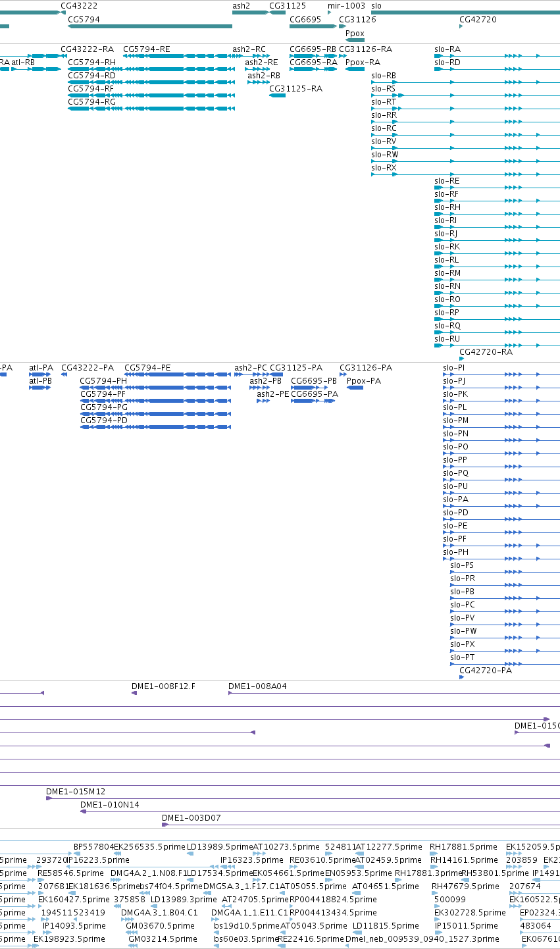
Task: Select the Ppox-PA protein label
Action: coord(364,381)
